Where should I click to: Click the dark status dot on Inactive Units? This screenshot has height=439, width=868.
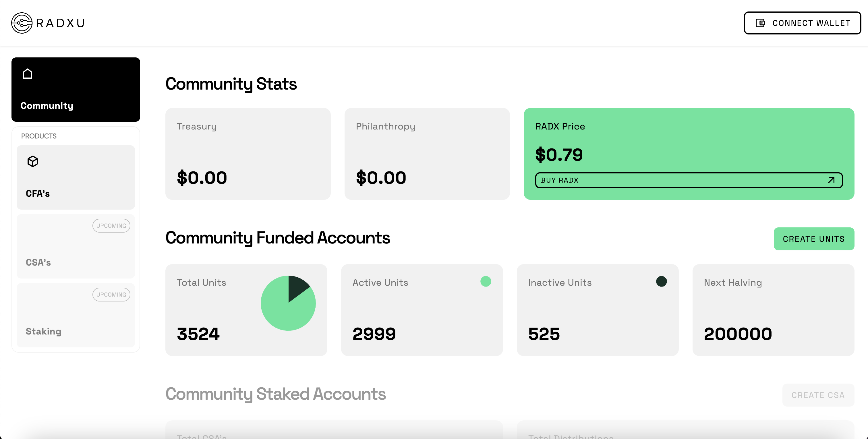point(661,281)
